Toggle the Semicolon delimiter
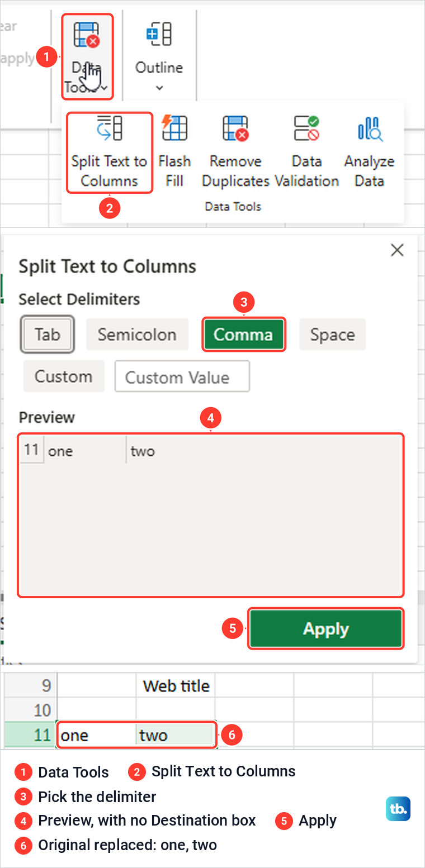This screenshot has width=425, height=868. pos(137,335)
